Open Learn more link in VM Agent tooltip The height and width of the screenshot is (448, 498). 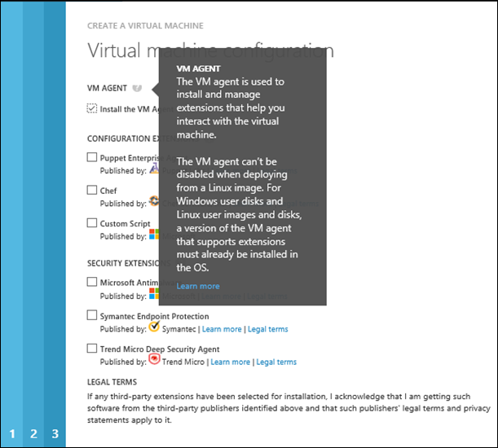(197, 286)
